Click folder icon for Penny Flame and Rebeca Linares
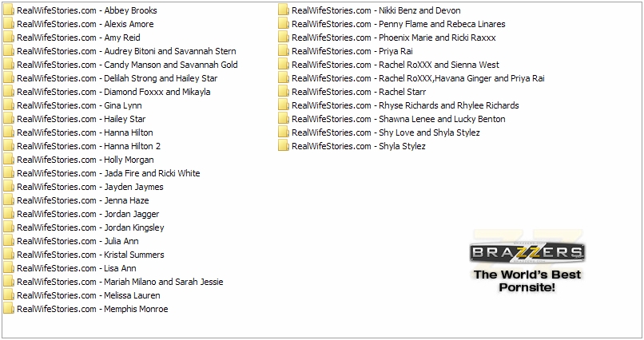The height and width of the screenshot is (340, 644). coord(284,24)
